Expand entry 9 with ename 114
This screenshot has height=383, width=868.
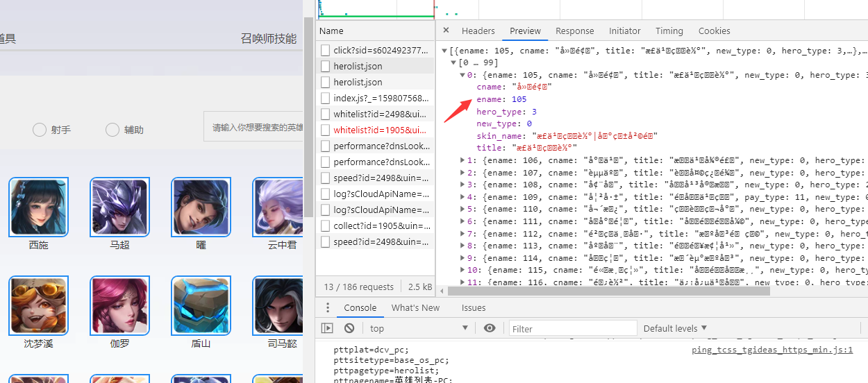[x=462, y=258]
